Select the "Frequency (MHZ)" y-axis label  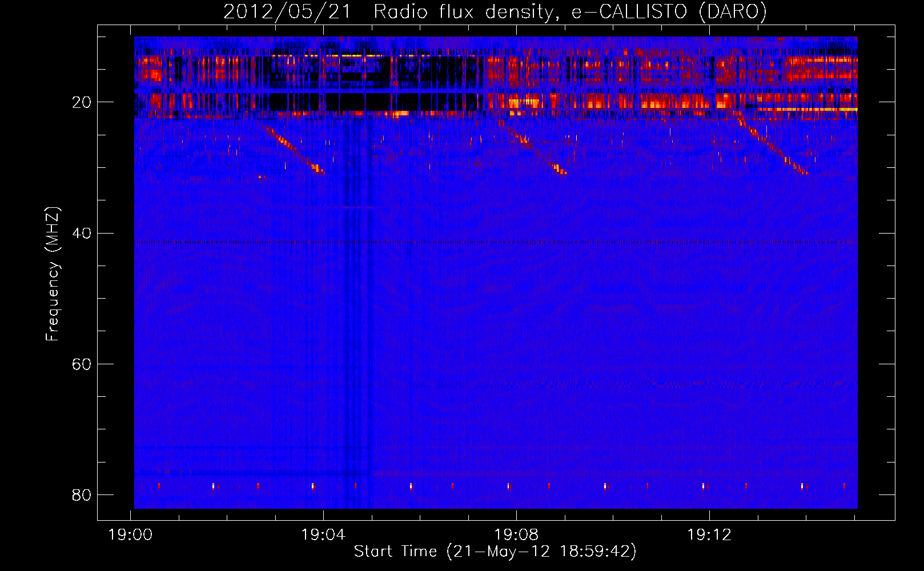(x=52, y=274)
